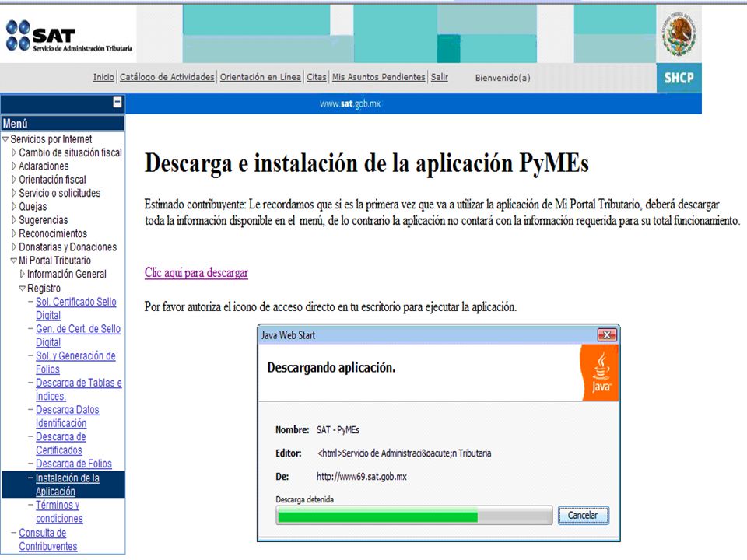Collapse the Registro node
This screenshot has height=560, width=747.
[x=22, y=288]
